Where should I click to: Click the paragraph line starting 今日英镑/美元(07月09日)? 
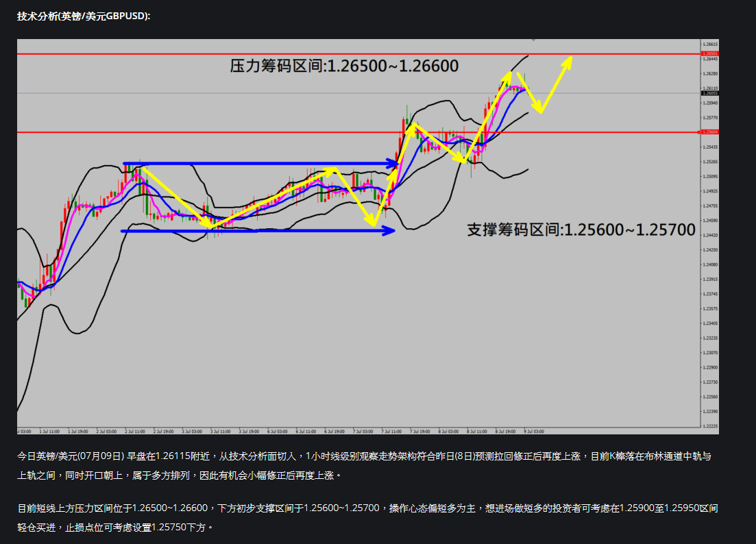364,456
